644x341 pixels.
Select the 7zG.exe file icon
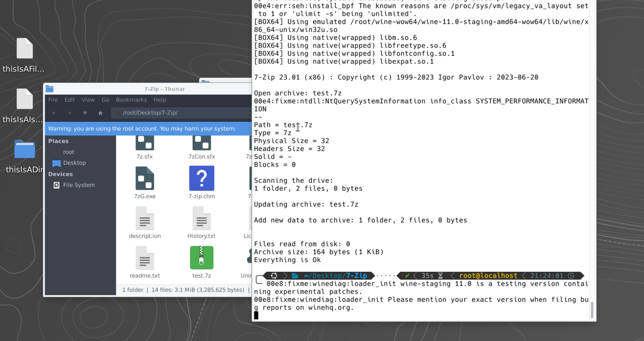pyautogui.click(x=145, y=178)
